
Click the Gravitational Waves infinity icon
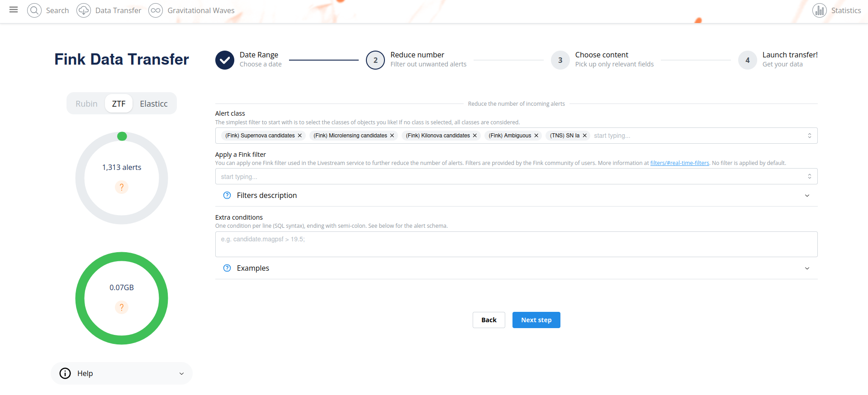click(x=156, y=10)
